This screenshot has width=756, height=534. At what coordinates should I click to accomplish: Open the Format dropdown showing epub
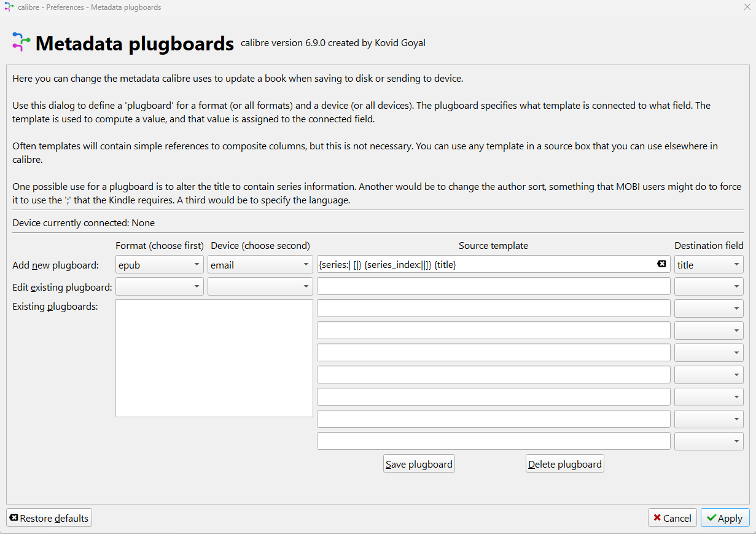[159, 265]
